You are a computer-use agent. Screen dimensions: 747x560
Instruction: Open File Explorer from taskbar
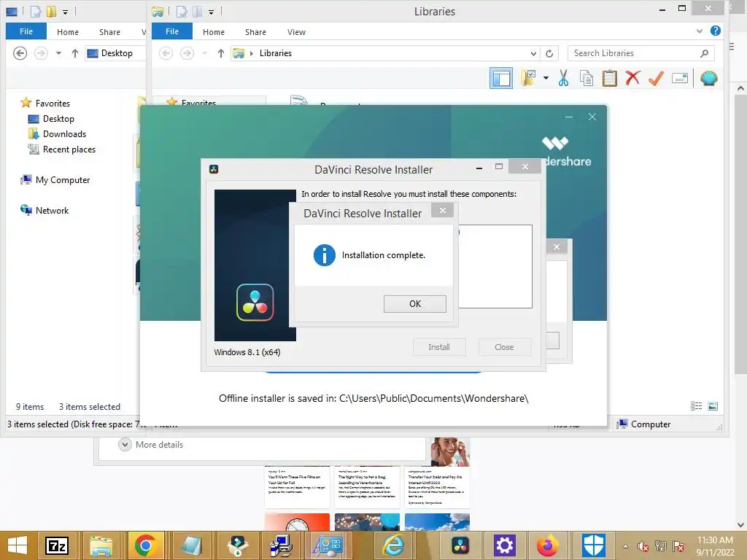pos(101,545)
